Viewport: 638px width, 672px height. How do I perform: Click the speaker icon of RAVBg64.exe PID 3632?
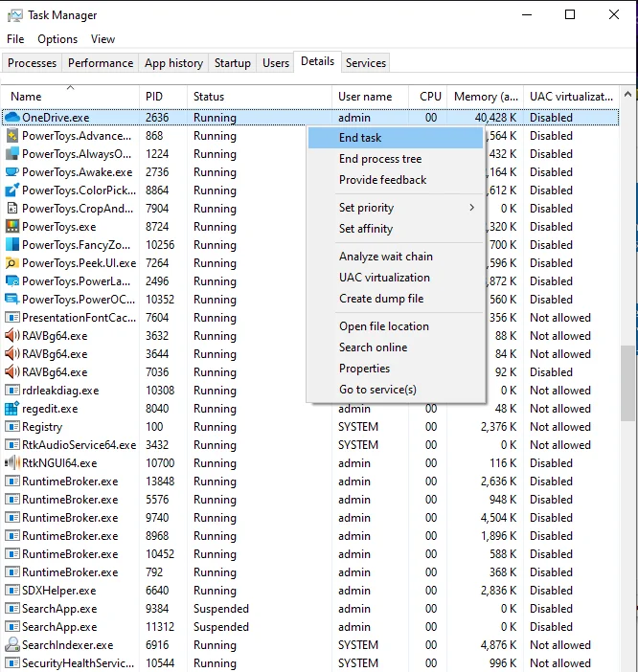pyautogui.click(x=12, y=336)
